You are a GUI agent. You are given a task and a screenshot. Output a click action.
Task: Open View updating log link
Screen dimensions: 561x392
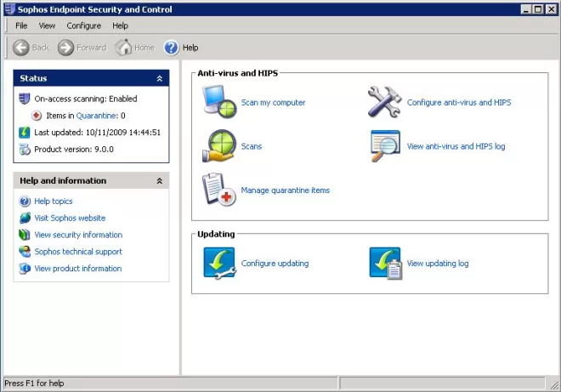[438, 263]
